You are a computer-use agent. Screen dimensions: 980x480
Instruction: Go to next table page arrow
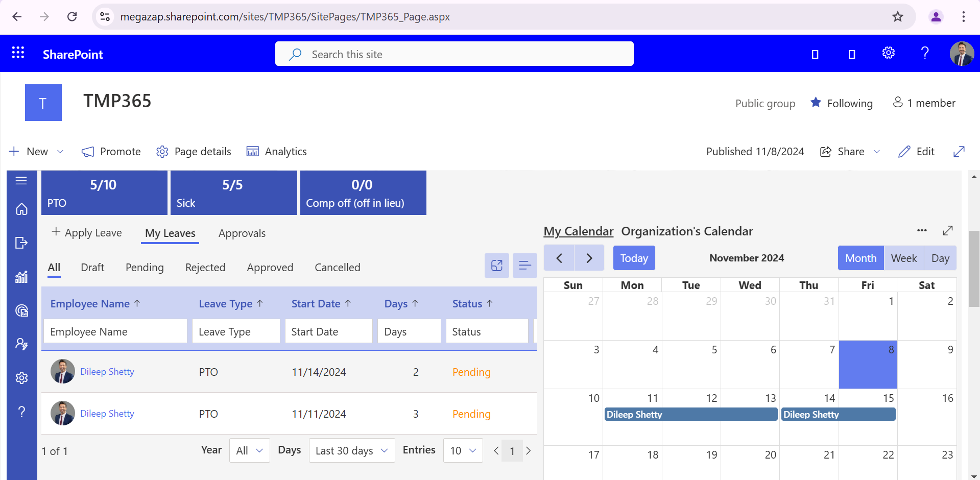529,450
